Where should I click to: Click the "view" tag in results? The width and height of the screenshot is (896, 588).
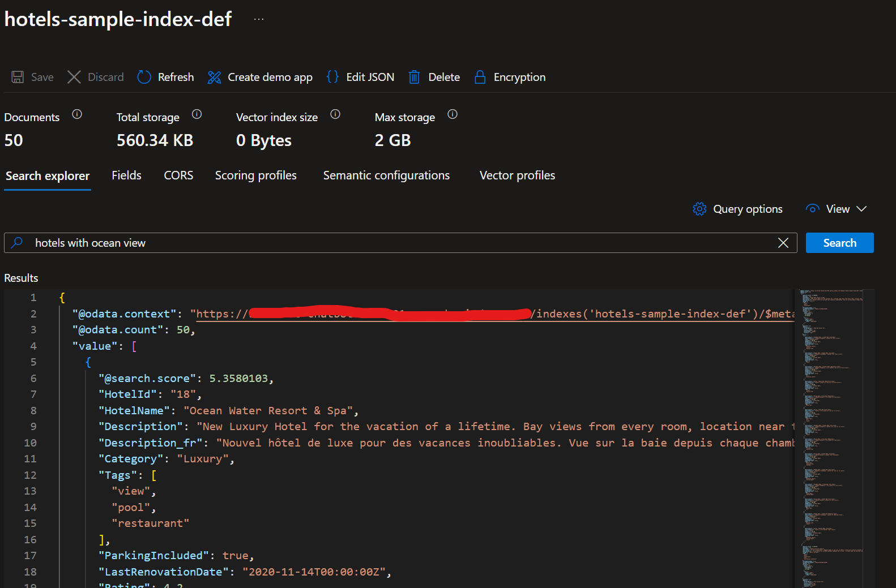click(x=131, y=491)
